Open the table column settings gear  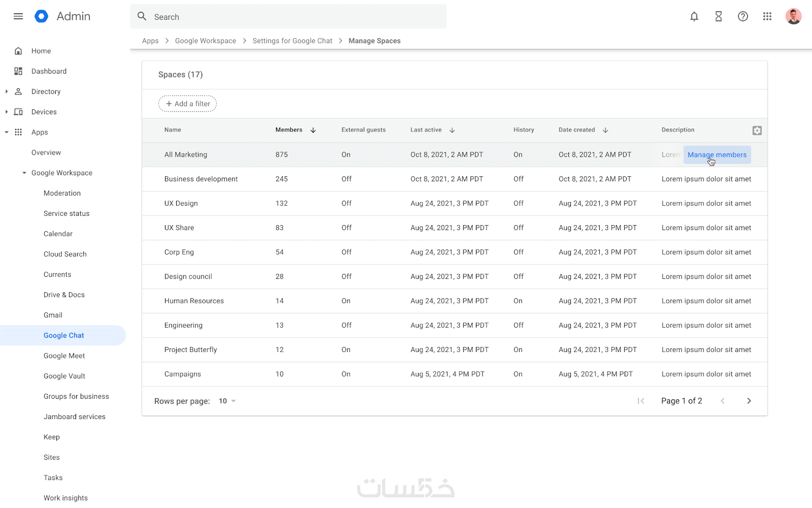pyautogui.click(x=757, y=131)
